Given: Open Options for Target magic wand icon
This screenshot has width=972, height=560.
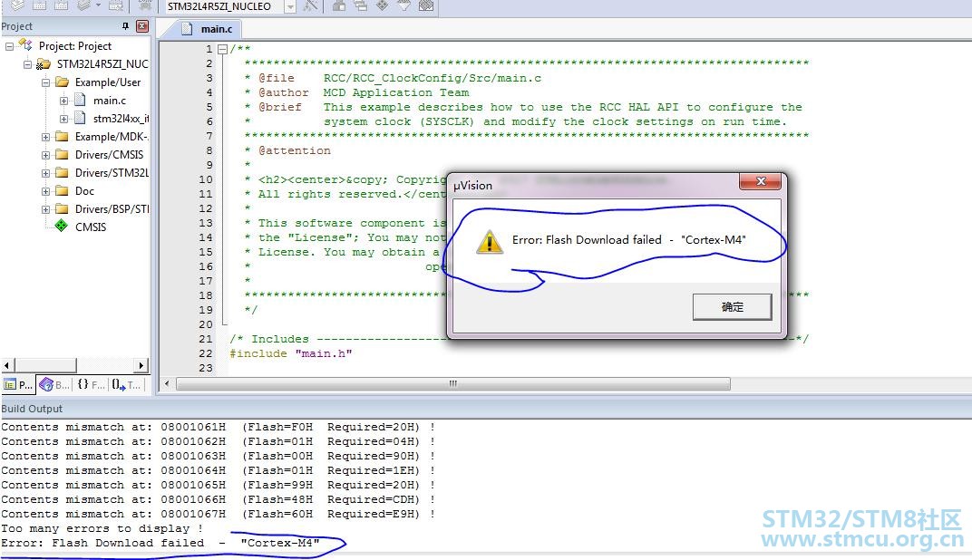Looking at the screenshot, I should (310, 5).
